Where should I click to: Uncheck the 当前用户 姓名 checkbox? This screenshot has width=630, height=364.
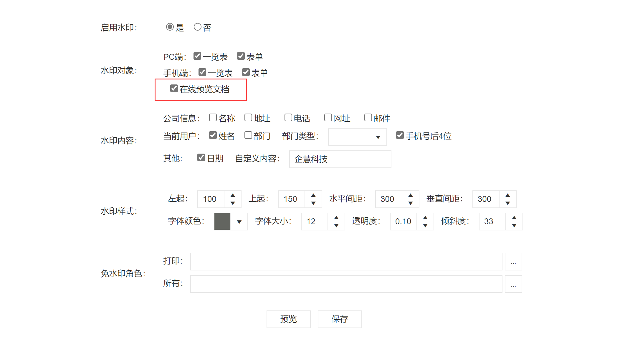213,135
